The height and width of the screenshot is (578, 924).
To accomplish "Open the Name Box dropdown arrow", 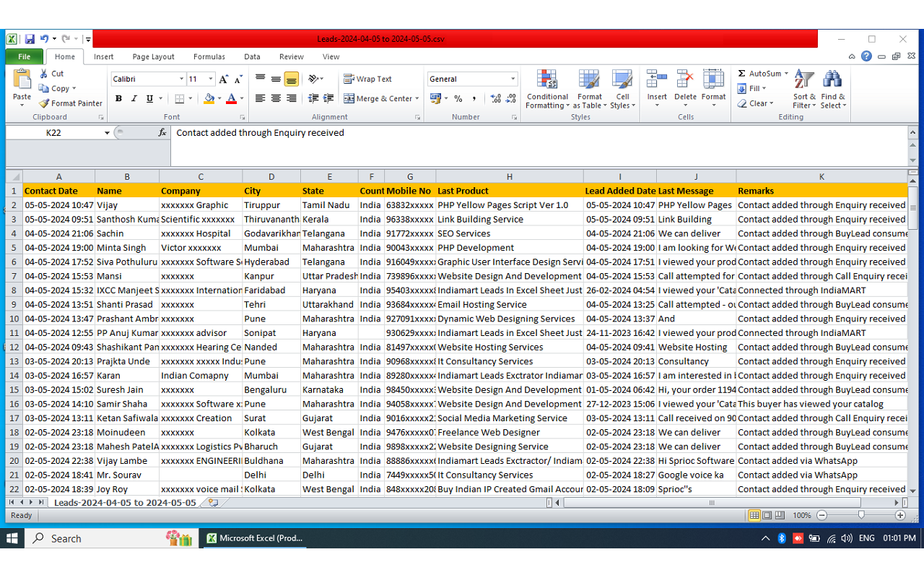I will (107, 133).
